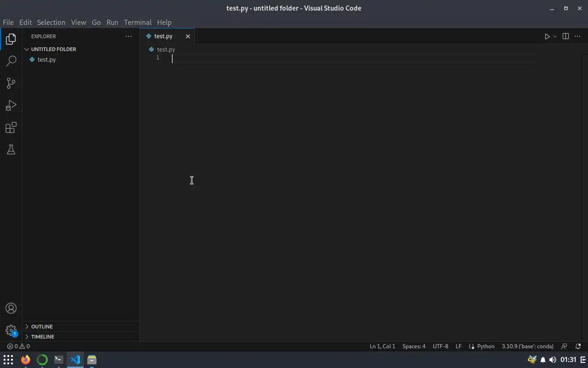Open the Terminal menu
Image resolution: width=588 pixels, height=368 pixels.
(x=137, y=22)
